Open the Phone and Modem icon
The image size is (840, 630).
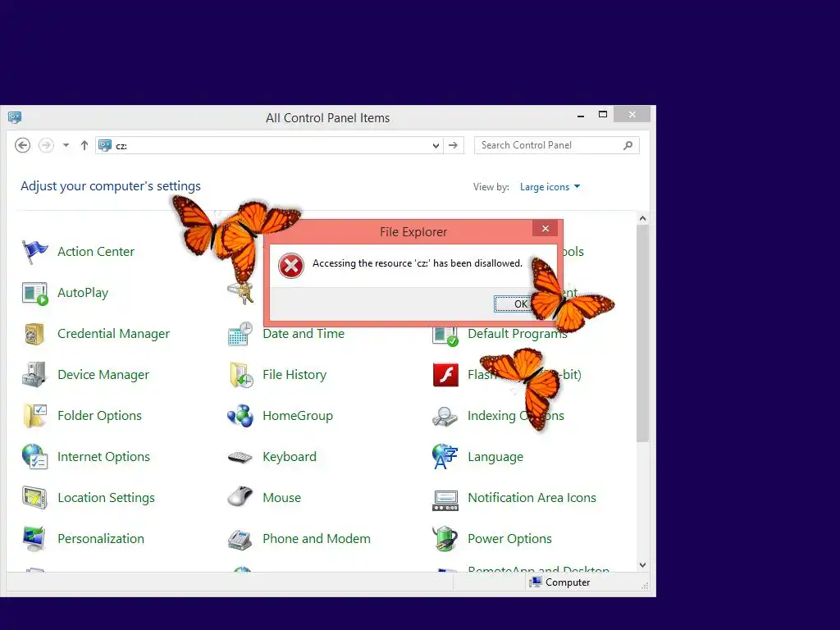pyautogui.click(x=240, y=539)
